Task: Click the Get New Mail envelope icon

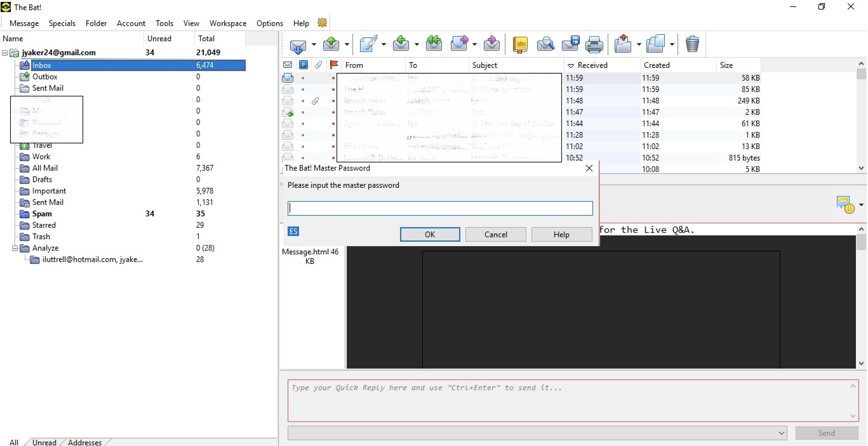Action: coord(298,45)
